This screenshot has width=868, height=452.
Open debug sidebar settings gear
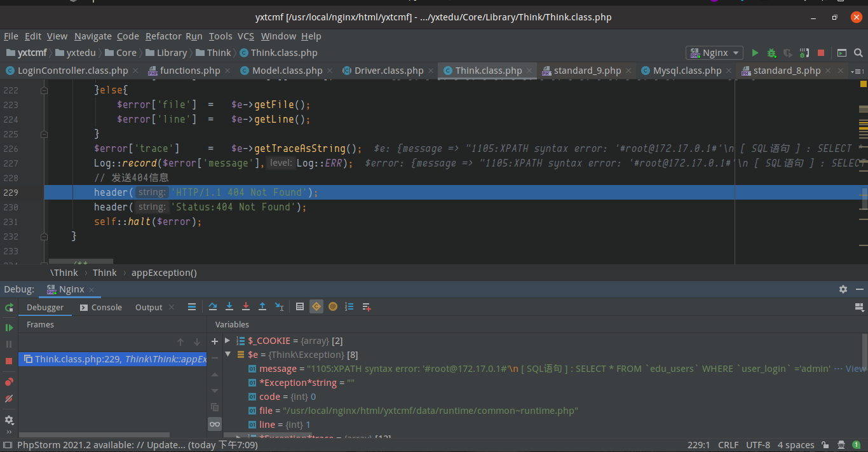9,420
